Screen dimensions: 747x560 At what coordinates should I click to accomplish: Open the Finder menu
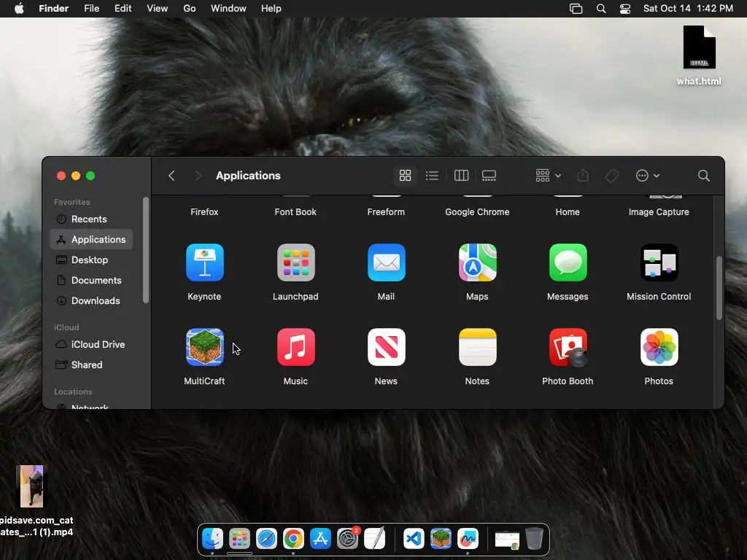(x=54, y=9)
